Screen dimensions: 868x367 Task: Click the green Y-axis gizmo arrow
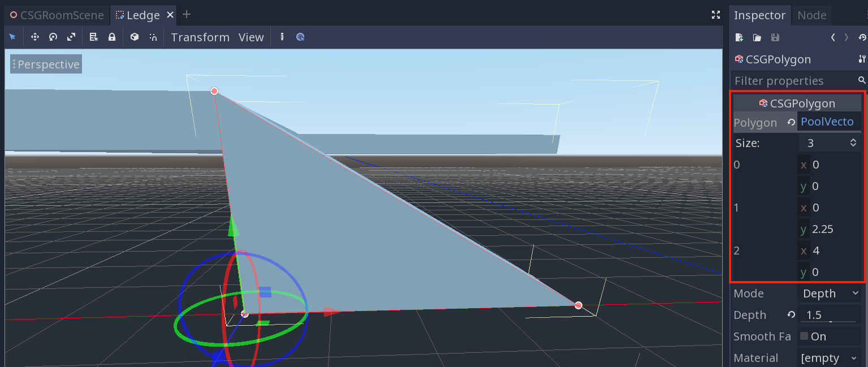tap(233, 227)
